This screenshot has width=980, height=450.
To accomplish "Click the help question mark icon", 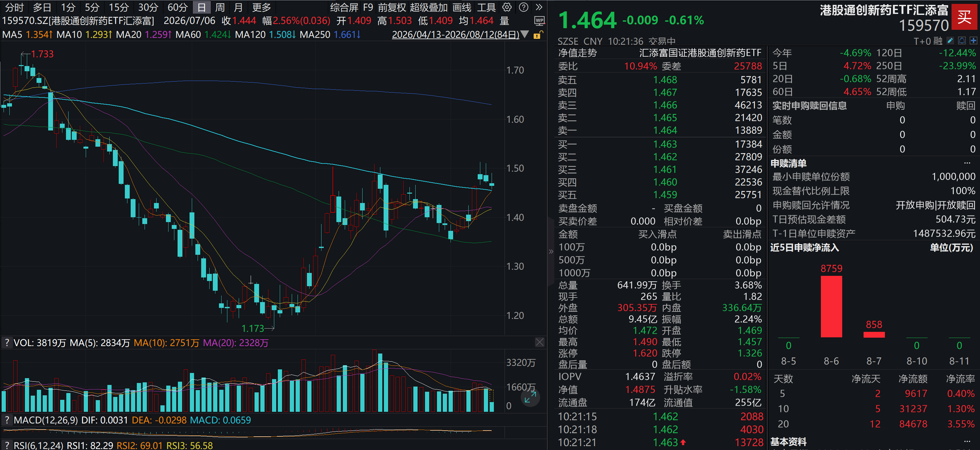I will coord(524,7).
